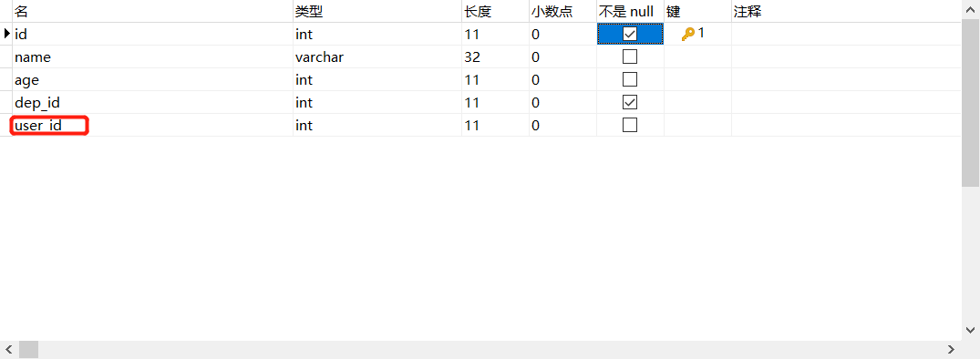This screenshot has width=980, height=359.
Task: Click the horizontal scrollbar right arrow
Action: (951, 350)
